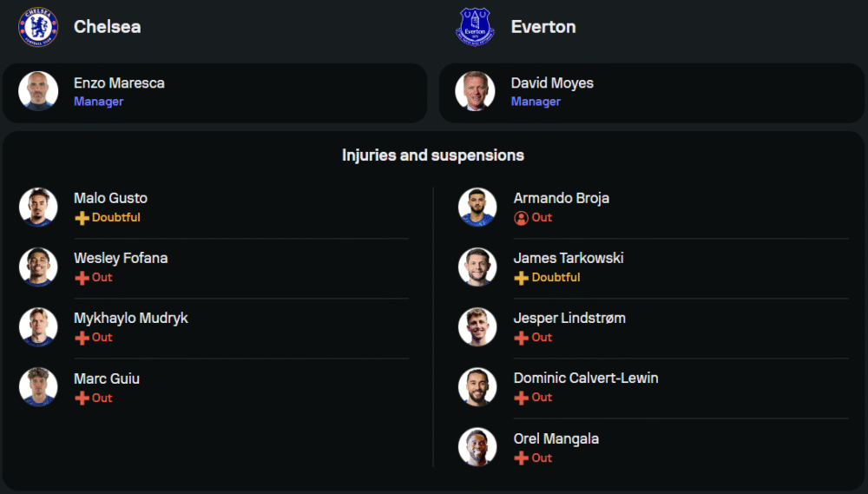Select Wesley Fofana's player avatar

click(38, 267)
